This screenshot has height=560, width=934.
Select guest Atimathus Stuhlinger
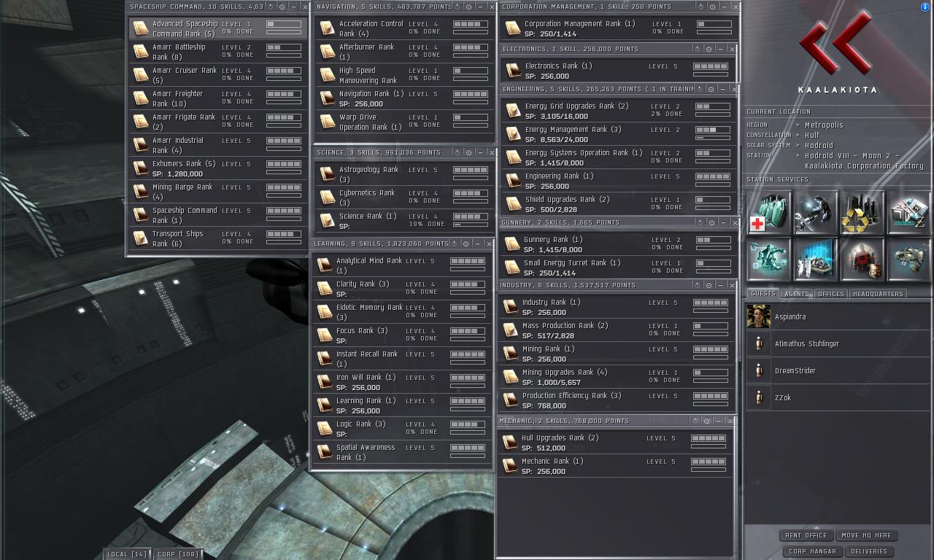click(x=838, y=344)
